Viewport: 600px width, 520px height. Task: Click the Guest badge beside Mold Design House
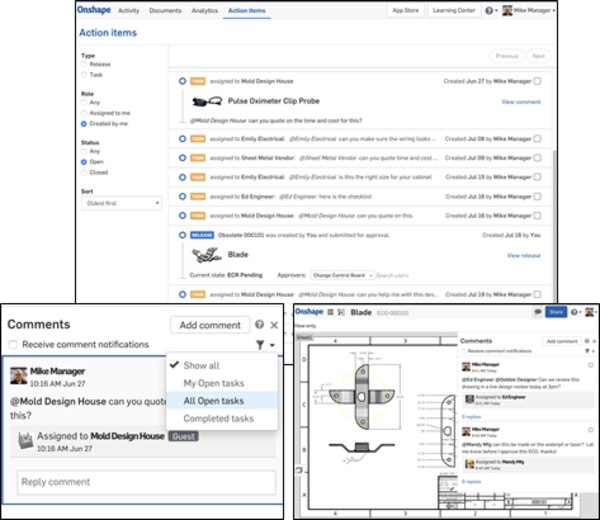183,436
